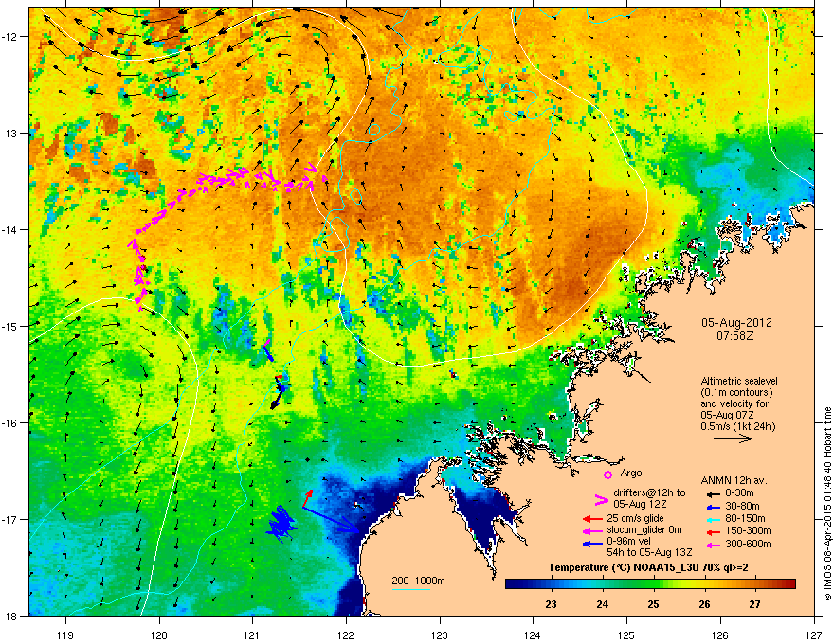The height and width of the screenshot is (644, 834).
Task: Click the 122 longitude axis label
Action: tap(346, 635)
